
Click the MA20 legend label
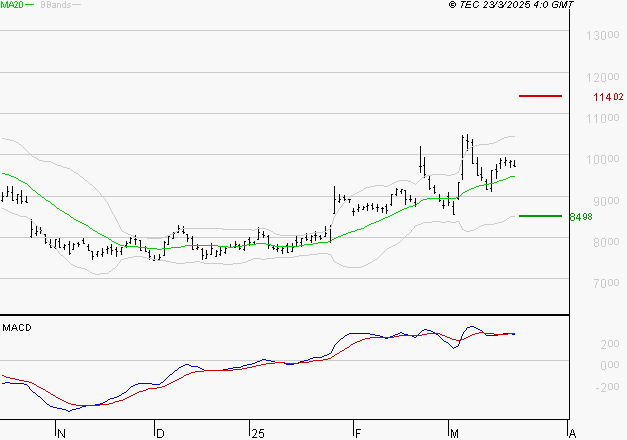coord(12,5)
